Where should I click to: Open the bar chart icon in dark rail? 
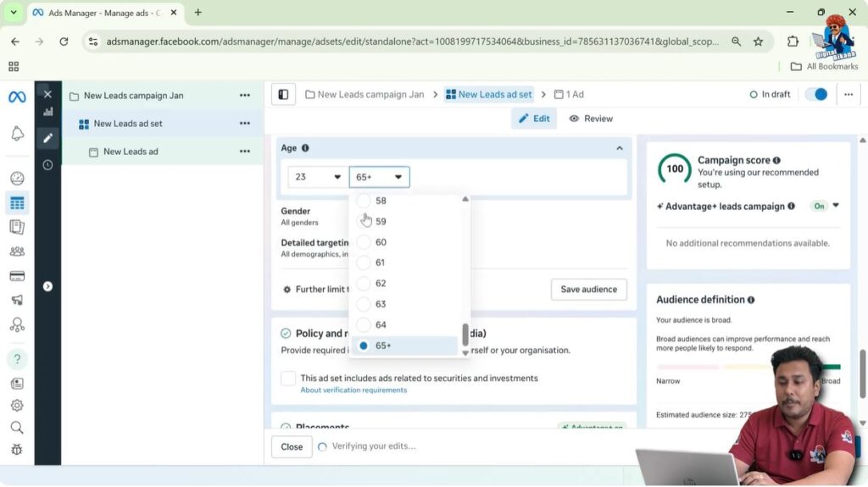48,112
